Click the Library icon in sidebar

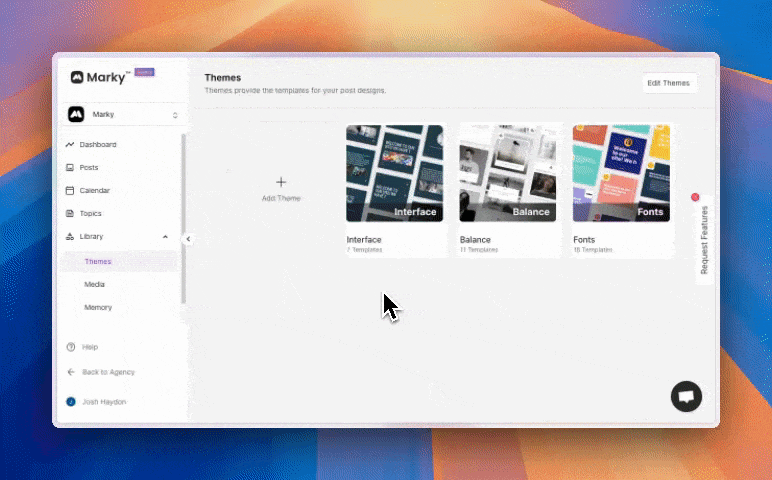click(x=70, y=237)
